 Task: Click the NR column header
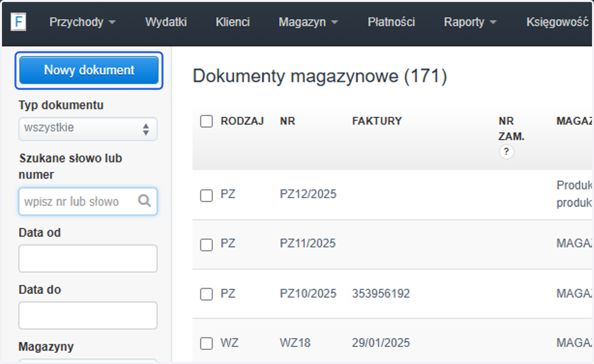click(287, 121)
